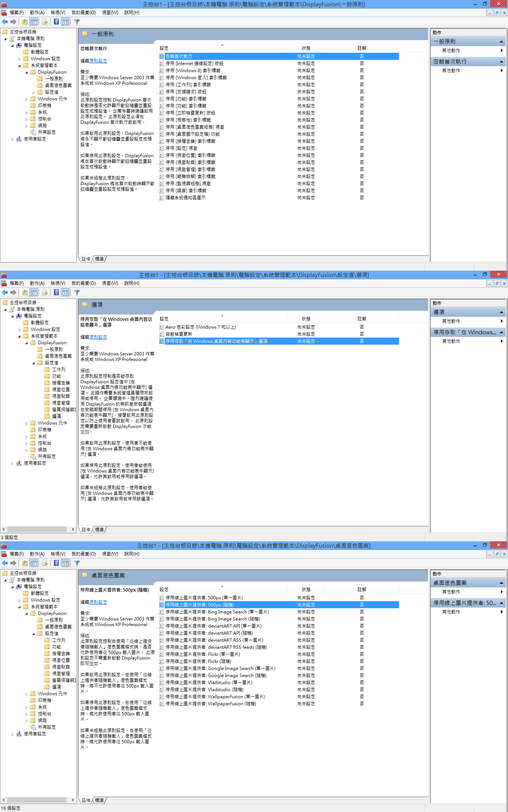The width and height of the screenshot is (508, 812).
Task: Select the 隱藏系統通知區圖示 policy setting
Action: point(185,198)
